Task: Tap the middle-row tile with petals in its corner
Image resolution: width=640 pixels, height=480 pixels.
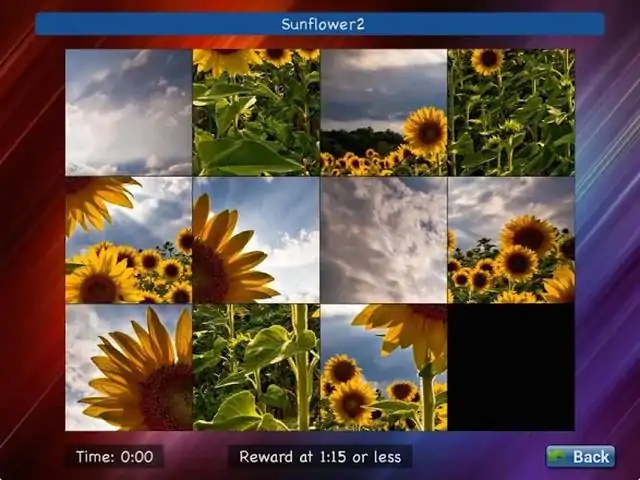Action: click(x=128, y=240)
